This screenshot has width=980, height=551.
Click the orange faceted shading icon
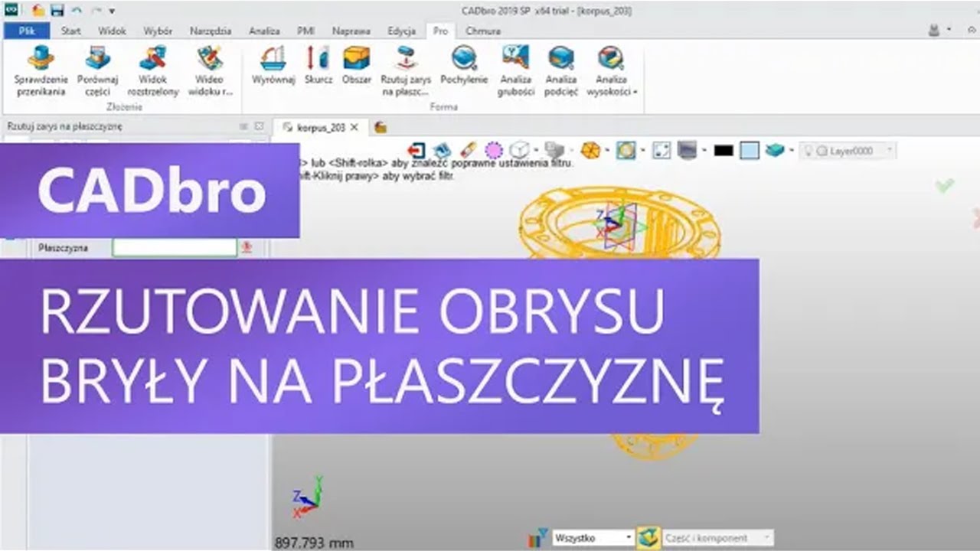click(x=590, y=150)
